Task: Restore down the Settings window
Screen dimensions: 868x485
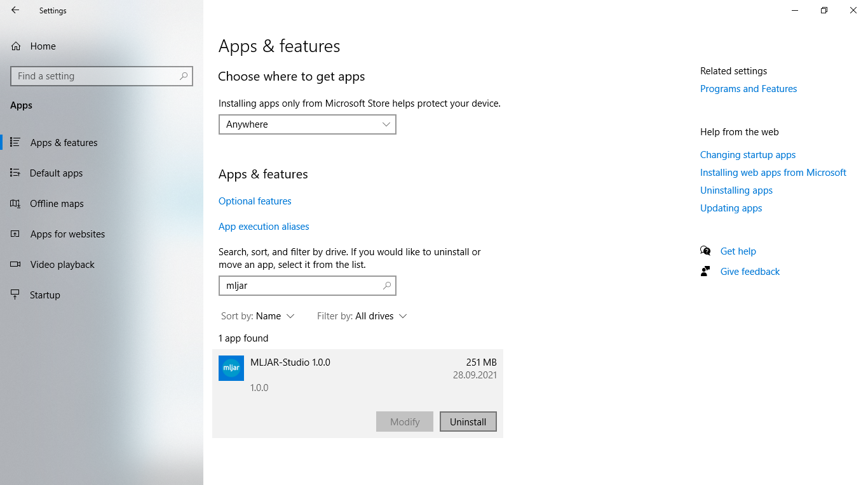Action: pyautogui.click(x=824, y=10)
